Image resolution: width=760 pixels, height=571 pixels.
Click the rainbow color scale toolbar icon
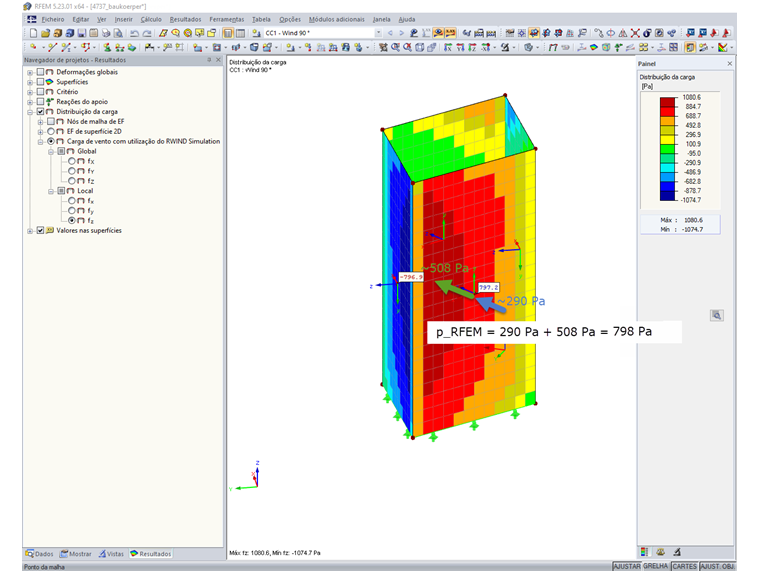pyautogui.click(x=723, y=47)
